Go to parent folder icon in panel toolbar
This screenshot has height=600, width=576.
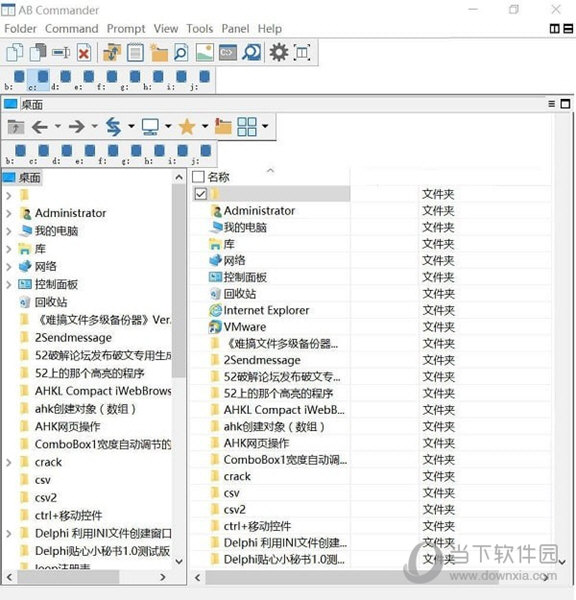point(16,127)
